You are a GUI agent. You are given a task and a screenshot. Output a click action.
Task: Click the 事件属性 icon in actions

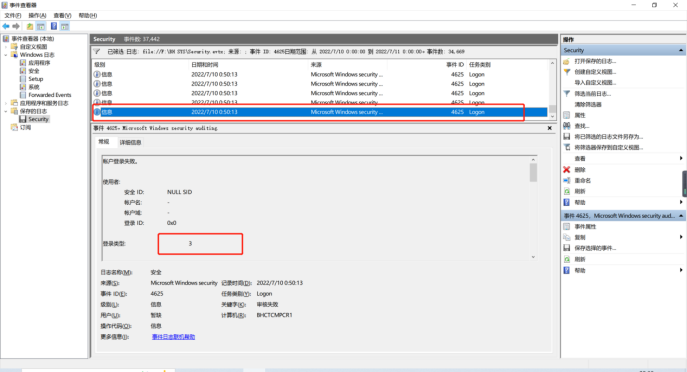[x=567, y=227]
